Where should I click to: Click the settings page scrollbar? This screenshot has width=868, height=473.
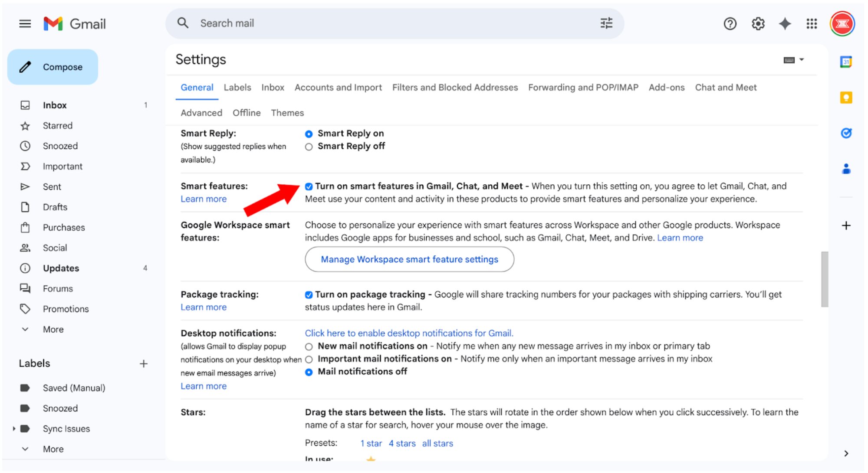click(825, 279)
